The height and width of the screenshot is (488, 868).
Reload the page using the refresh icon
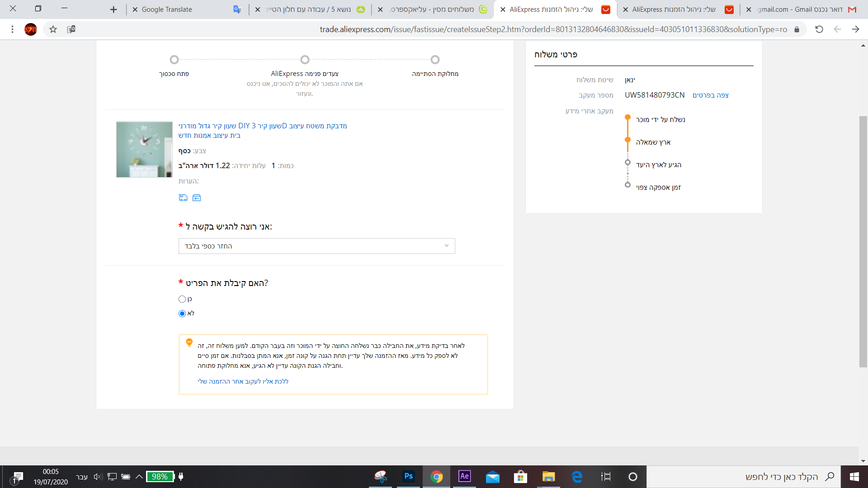819,29
